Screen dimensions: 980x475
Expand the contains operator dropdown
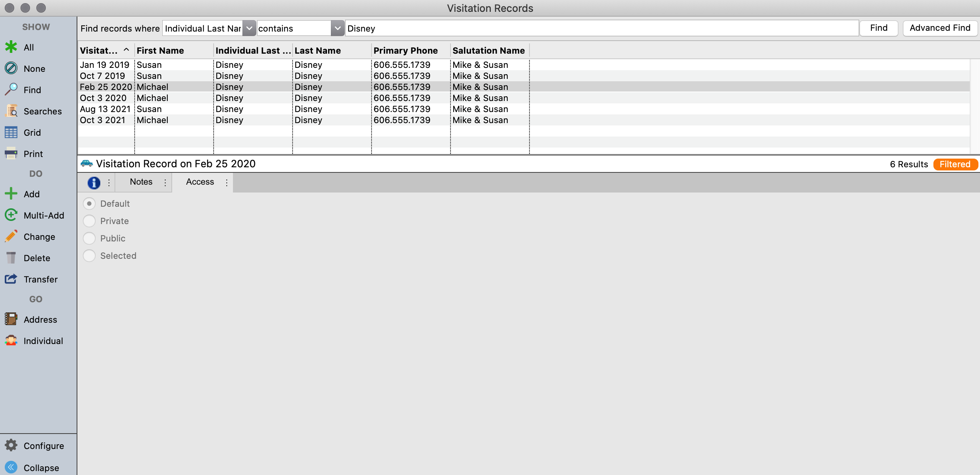(338, 28)
